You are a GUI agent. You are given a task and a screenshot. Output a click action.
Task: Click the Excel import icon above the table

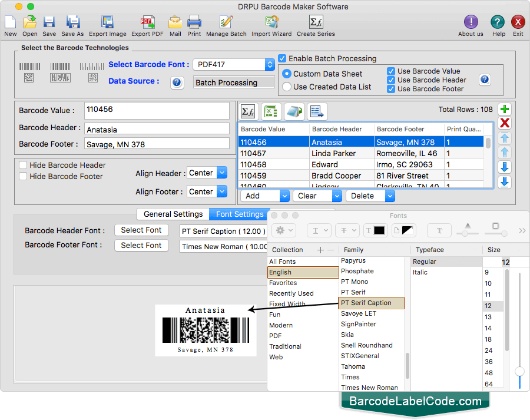[x=271, y=111]
